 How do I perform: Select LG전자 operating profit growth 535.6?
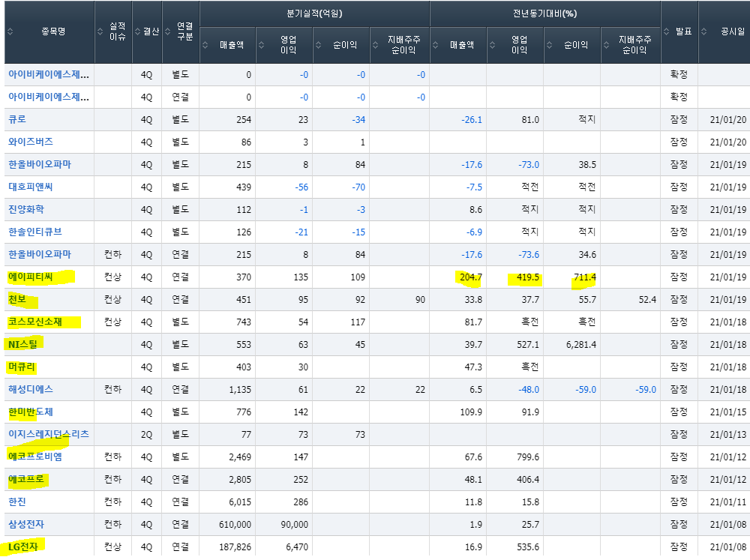[528, 547]
